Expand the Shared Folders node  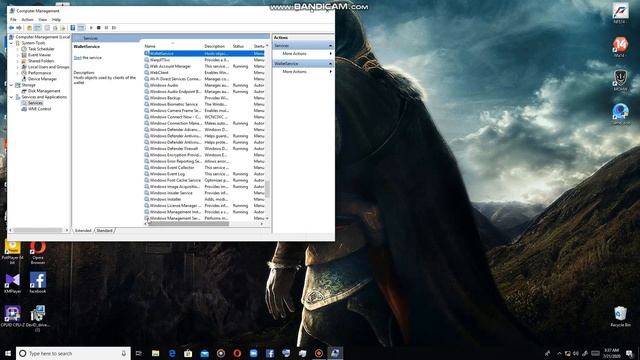point(18,61)
